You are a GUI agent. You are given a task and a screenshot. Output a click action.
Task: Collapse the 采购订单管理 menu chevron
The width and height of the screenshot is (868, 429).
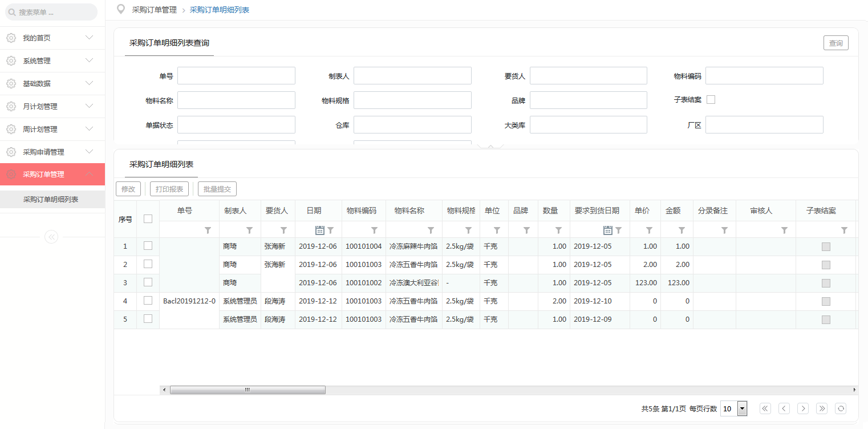90,174
